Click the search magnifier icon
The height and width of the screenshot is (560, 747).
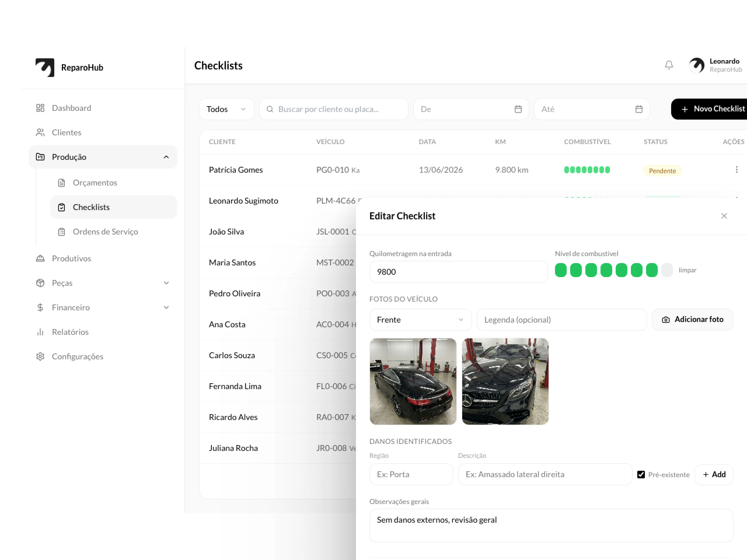(x=270, y=109)
